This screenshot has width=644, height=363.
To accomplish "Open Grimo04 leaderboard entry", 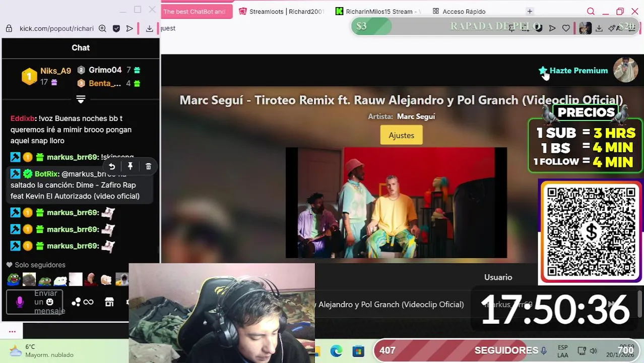I will point(105,70).
